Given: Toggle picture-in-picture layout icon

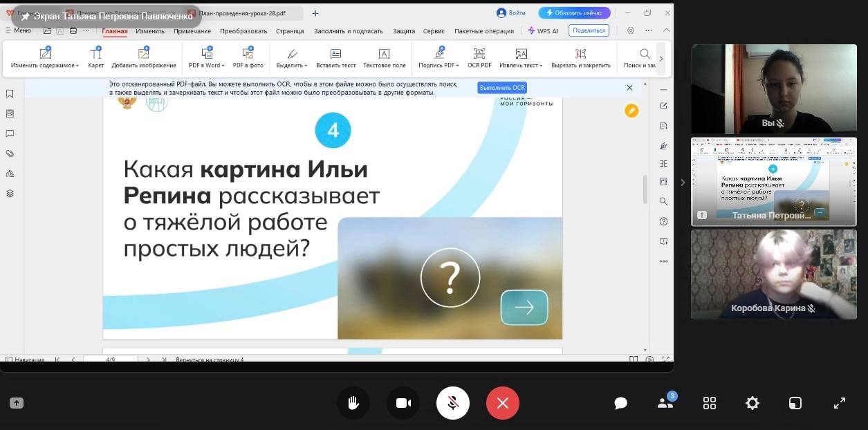Looking at the screenshot, I should point(795,403).
